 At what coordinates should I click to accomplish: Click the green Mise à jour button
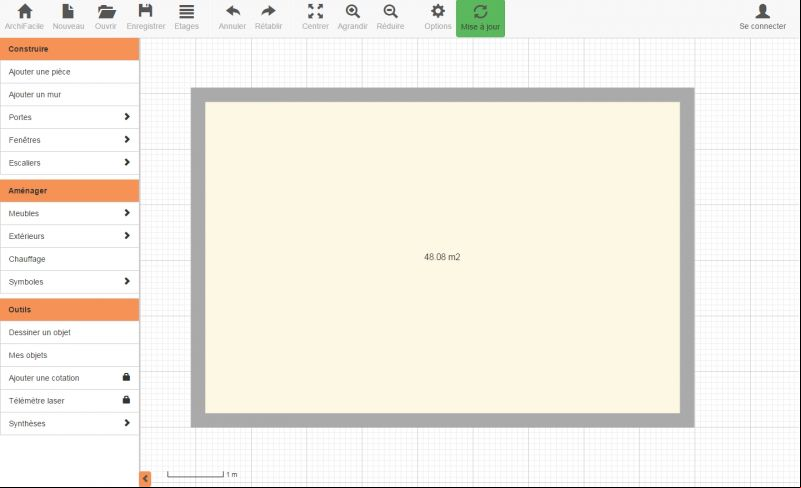point(480,18)
